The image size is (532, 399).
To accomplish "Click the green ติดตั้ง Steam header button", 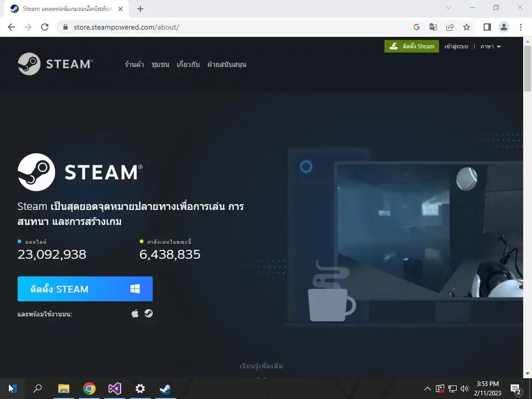I will [x=411, y=46].
